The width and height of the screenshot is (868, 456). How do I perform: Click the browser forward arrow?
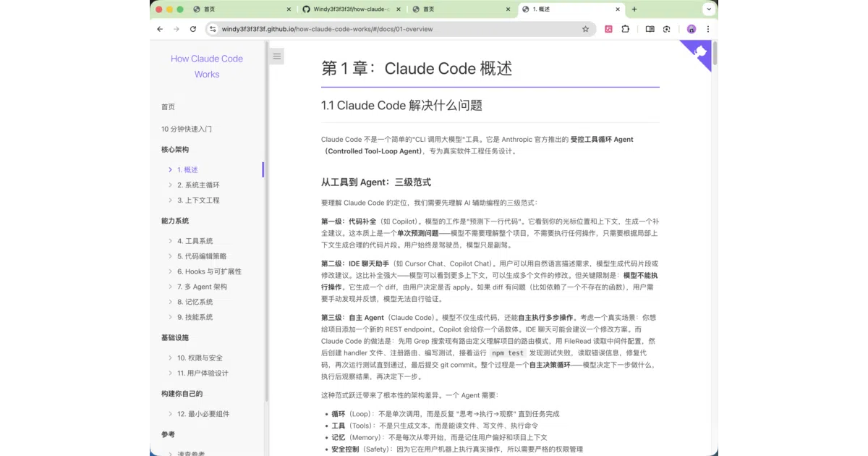(176, 29)
